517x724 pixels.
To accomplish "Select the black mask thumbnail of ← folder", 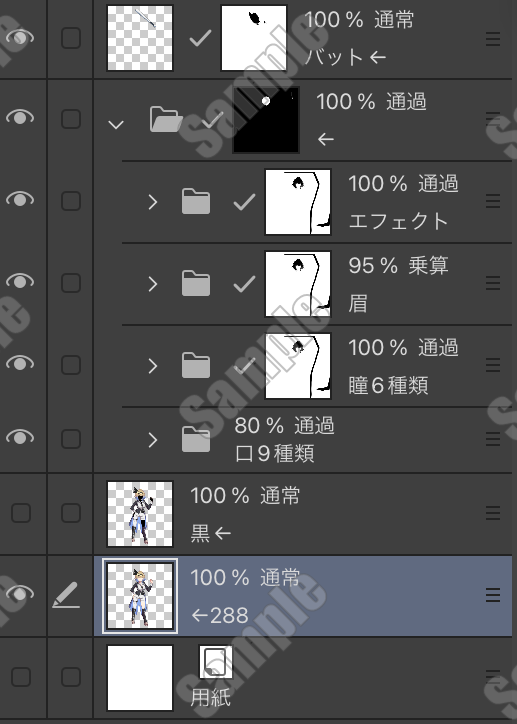I will (266, 120).
